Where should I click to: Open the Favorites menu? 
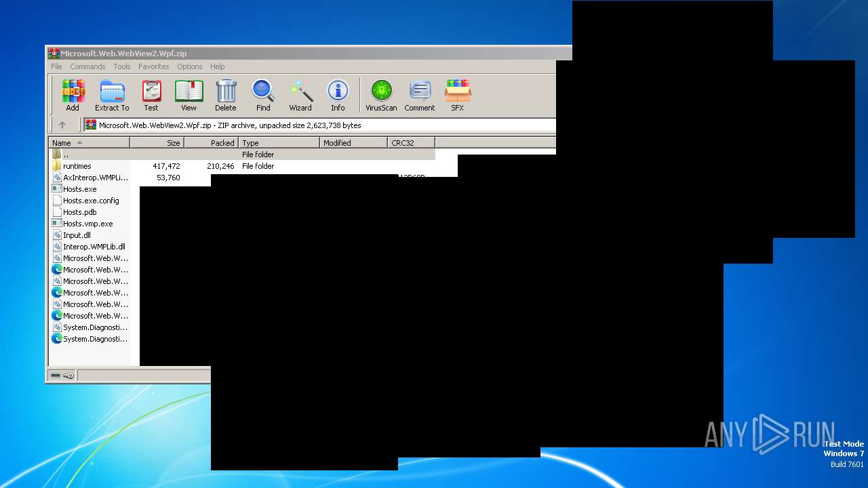pos(154,66)
